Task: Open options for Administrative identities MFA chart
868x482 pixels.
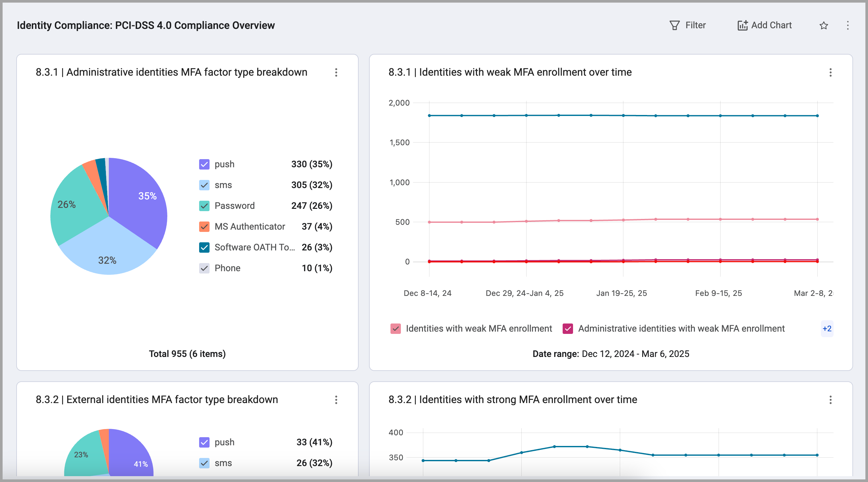Action: (x=336, y=72)
